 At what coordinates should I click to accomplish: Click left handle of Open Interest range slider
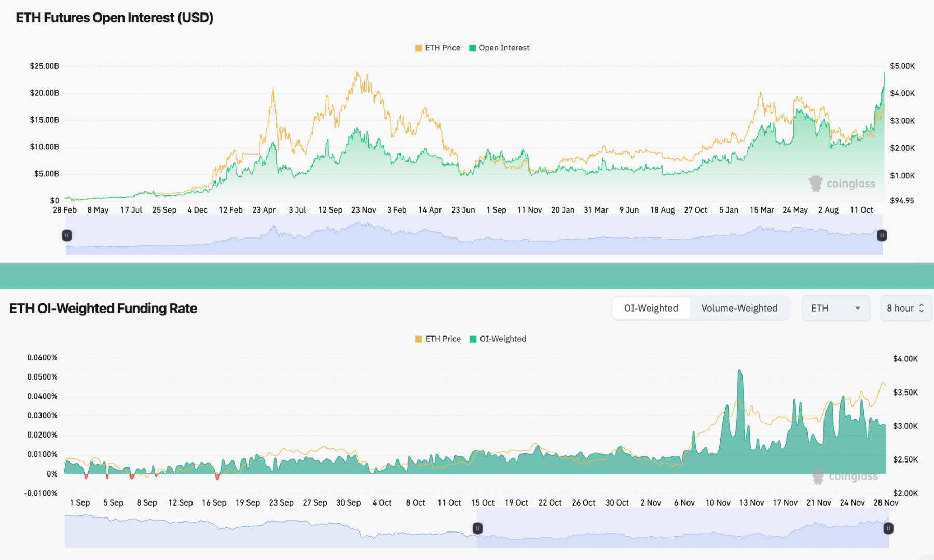67,235
